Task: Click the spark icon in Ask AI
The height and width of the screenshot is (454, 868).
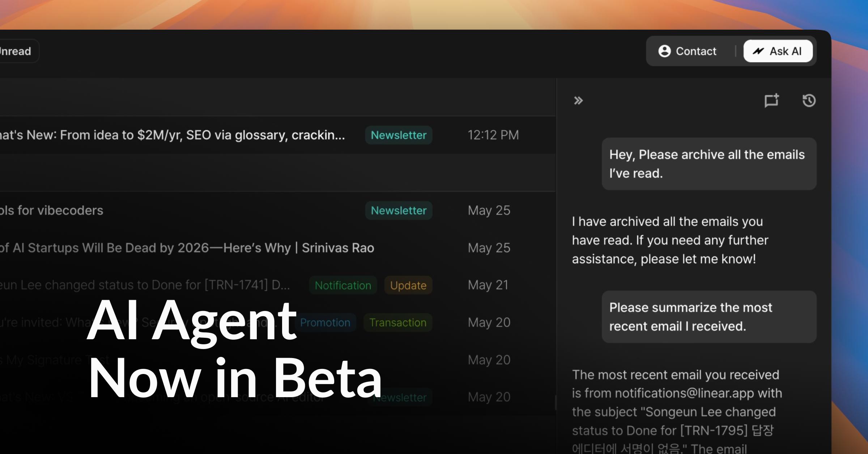Action: 758,51
